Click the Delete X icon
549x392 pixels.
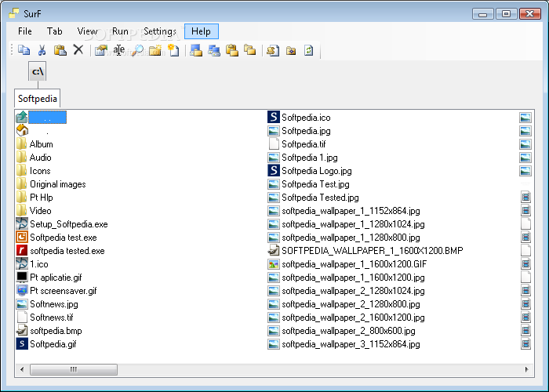tap(78, 49)
